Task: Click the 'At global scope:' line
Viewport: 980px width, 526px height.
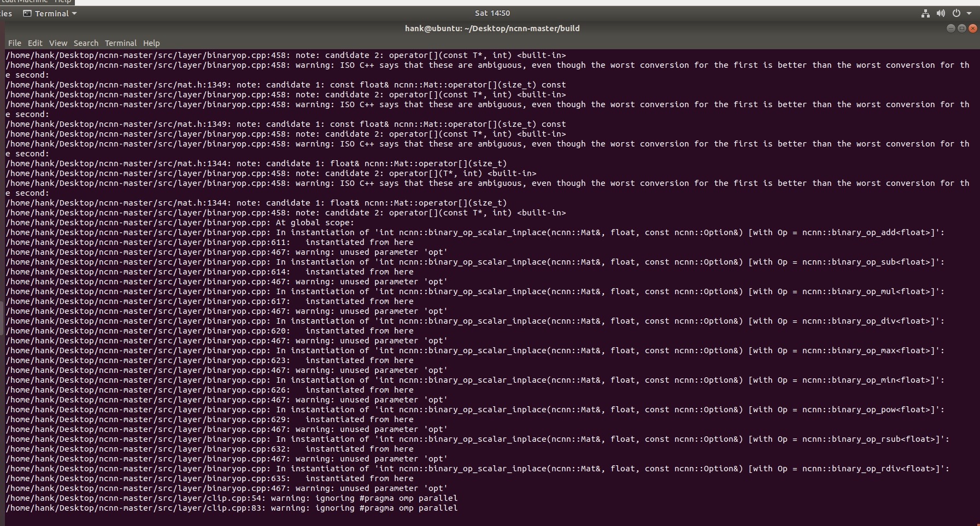Action: click(x=180, y=223)
